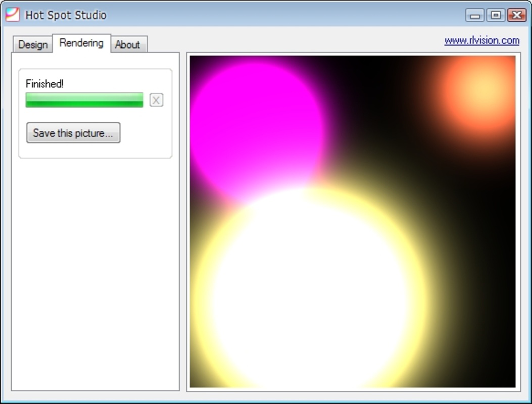Switch to the Design tab
The image size is (532, 404).
pyautogui.click(x=32, y=45)
